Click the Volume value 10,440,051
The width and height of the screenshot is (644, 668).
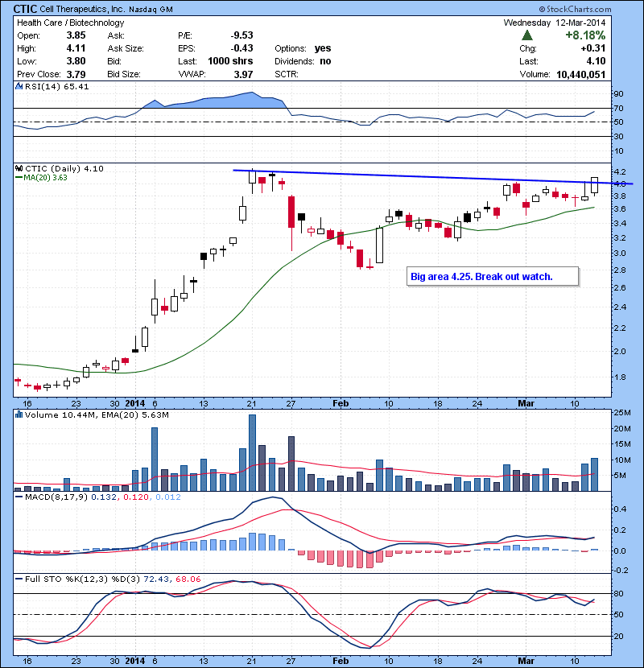(x=581, y=75)
